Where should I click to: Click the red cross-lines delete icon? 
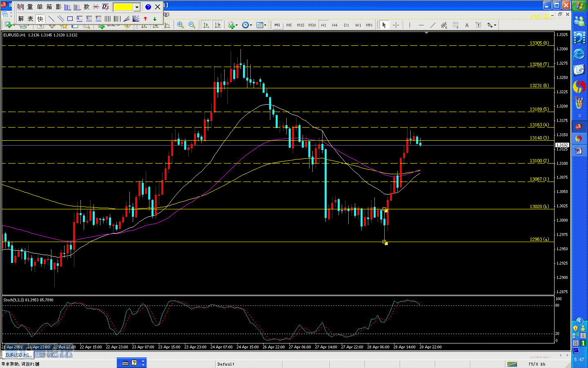pyautogui.click(x=96, y=7)
